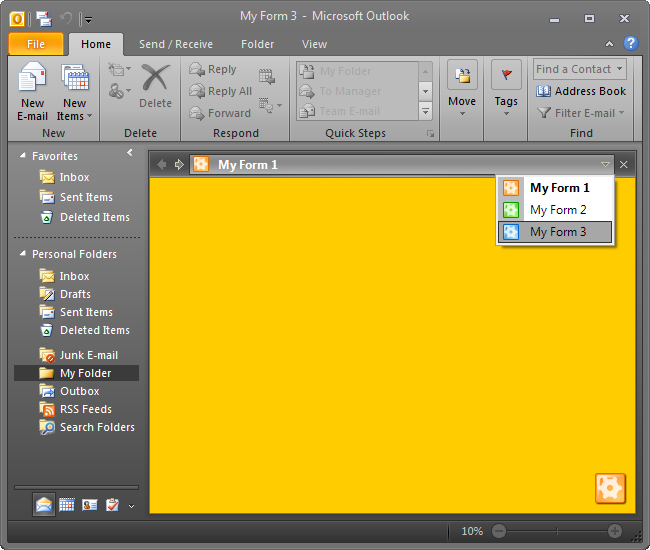650x550 pixels.
Task: Open Contacts from bottom navigation bar
Action: 90,505
